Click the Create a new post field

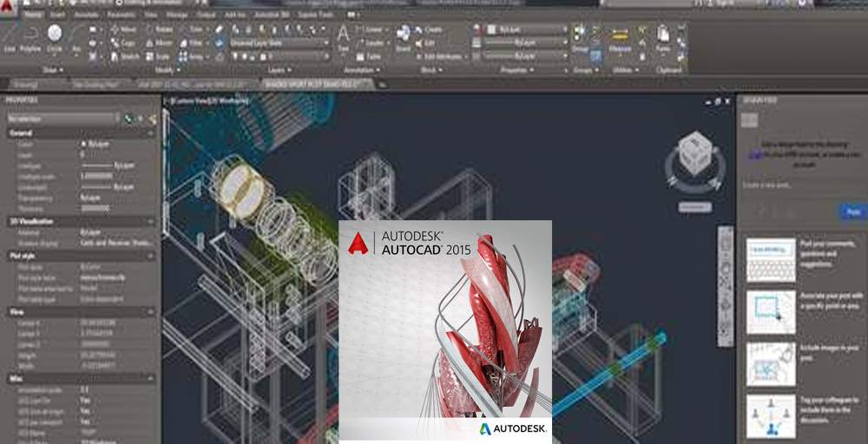click(803, 186)
